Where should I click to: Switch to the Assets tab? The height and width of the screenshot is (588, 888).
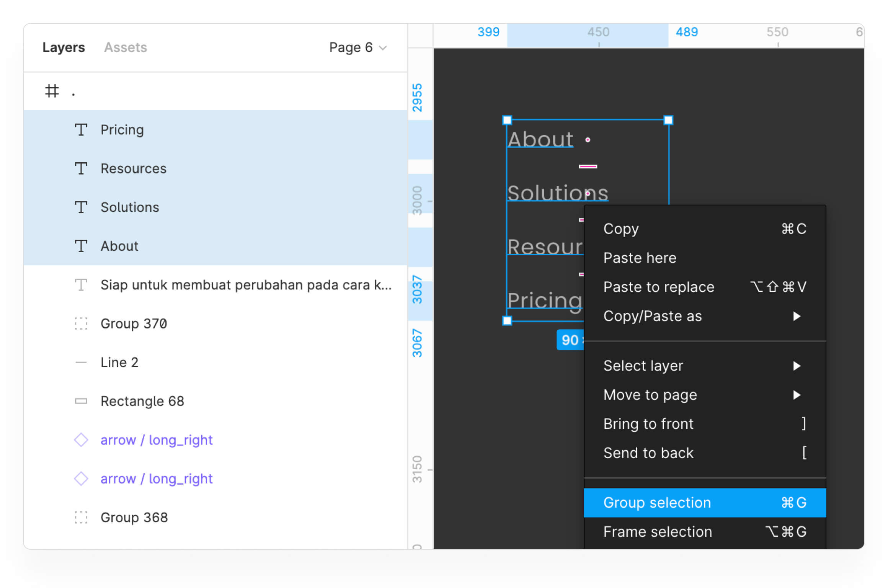(125, 47)
